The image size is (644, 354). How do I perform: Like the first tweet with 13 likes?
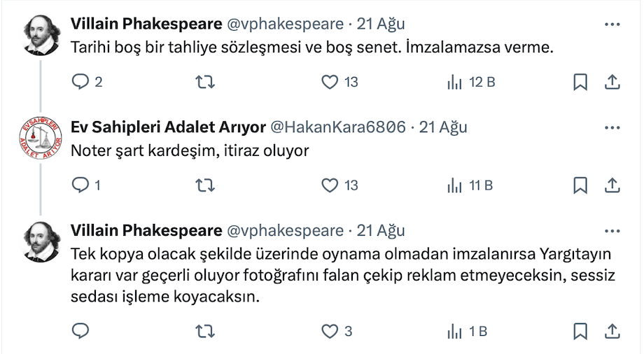(x=330, y=82)
